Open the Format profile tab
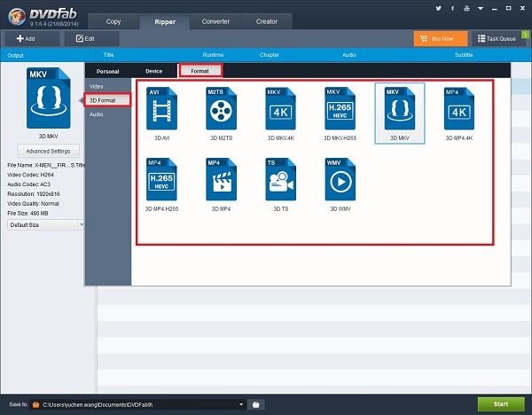Screen dimensions: 532x415 [200, 71]
